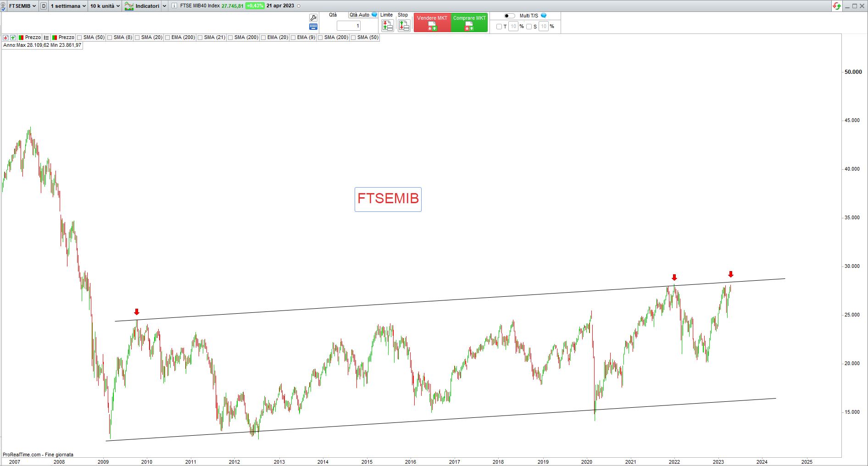868x466 pixels.
Task: Click the price 27.745,81
Action: (x=233, y=6)
